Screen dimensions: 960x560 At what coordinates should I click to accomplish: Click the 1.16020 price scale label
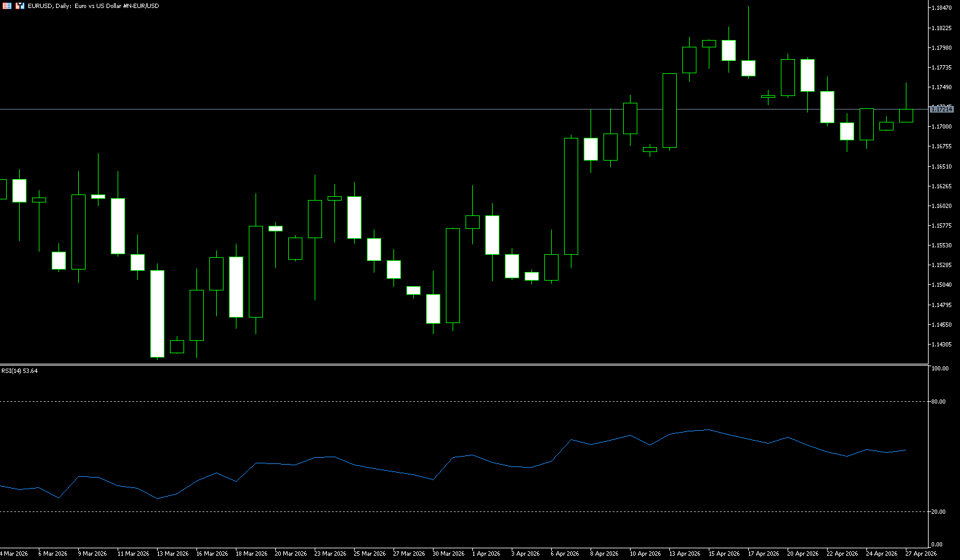click(942, 206)
